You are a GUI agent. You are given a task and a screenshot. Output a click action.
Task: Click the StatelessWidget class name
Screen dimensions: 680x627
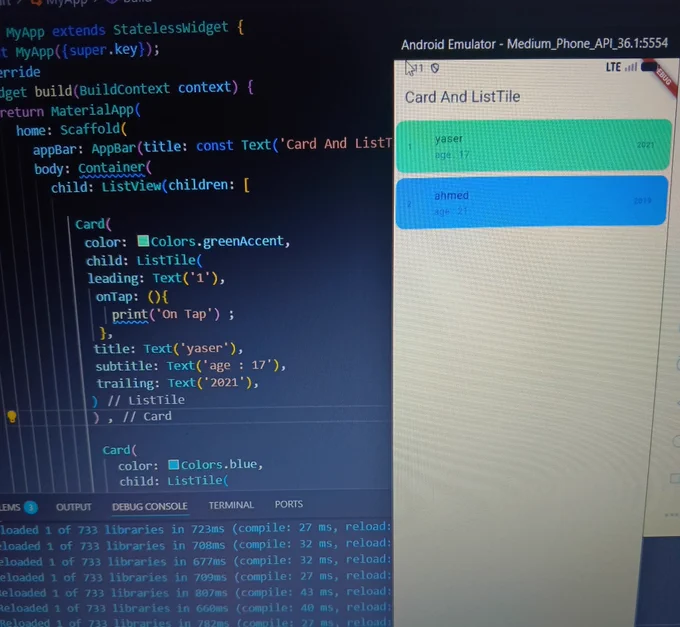(170, 28)
